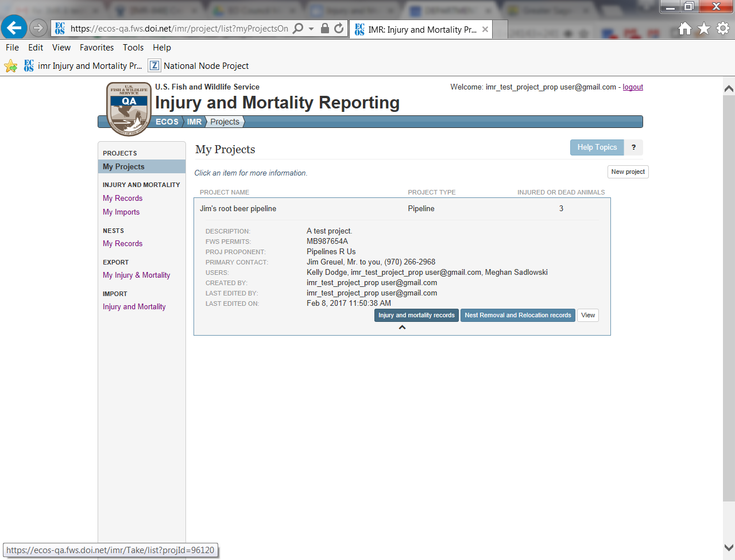Click the New project button
735x560 pixels.
tap(628, 172)
